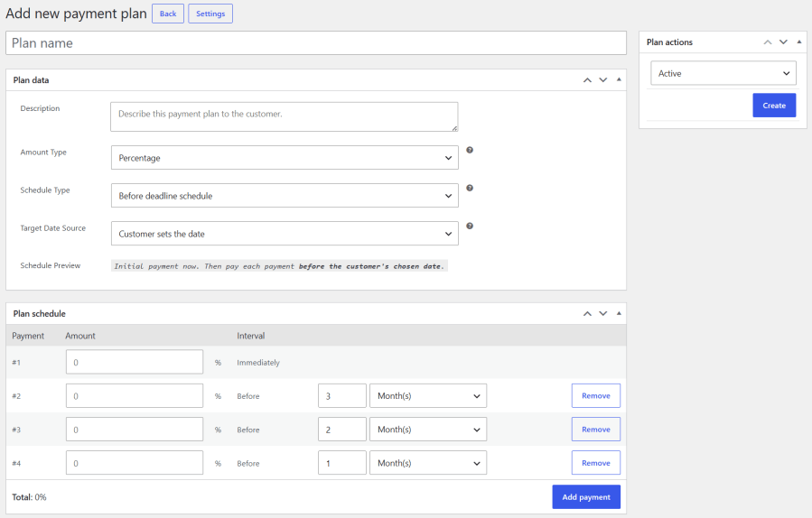This screenshot has height=518, width=812.
Task: Remove payment #3 row
Action: click(x=596, y=430)
